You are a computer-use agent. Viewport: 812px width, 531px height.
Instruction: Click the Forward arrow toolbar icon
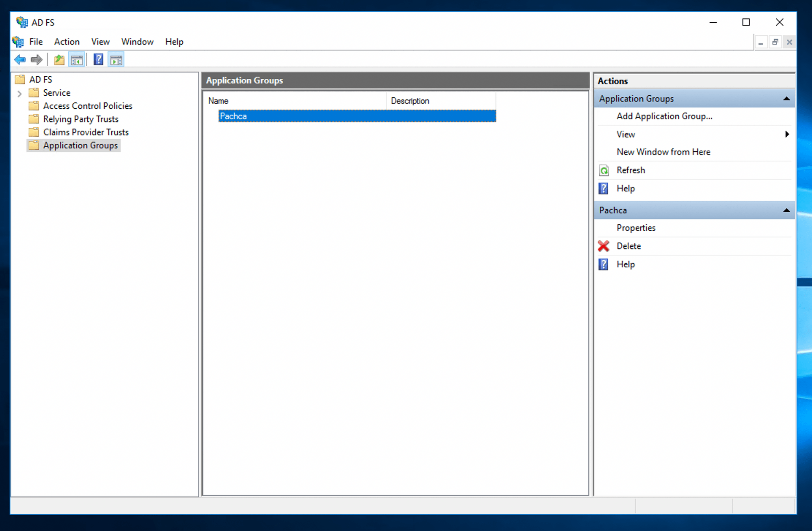[37, 60]
